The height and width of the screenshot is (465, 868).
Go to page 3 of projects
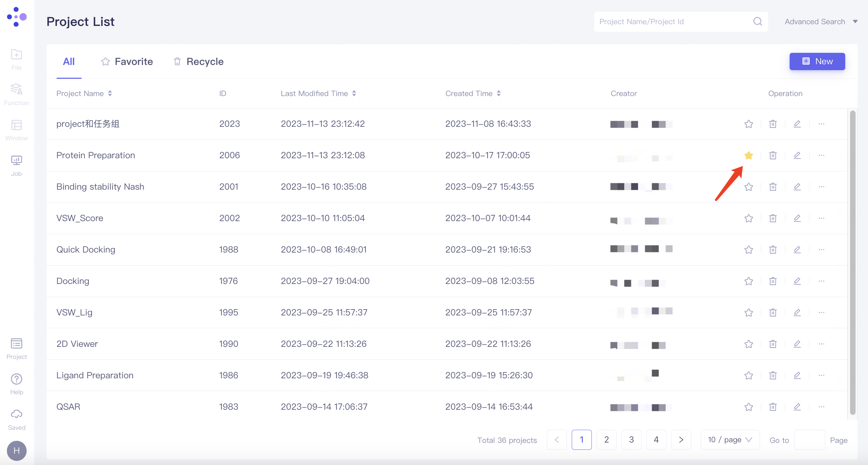coord(631,439)
